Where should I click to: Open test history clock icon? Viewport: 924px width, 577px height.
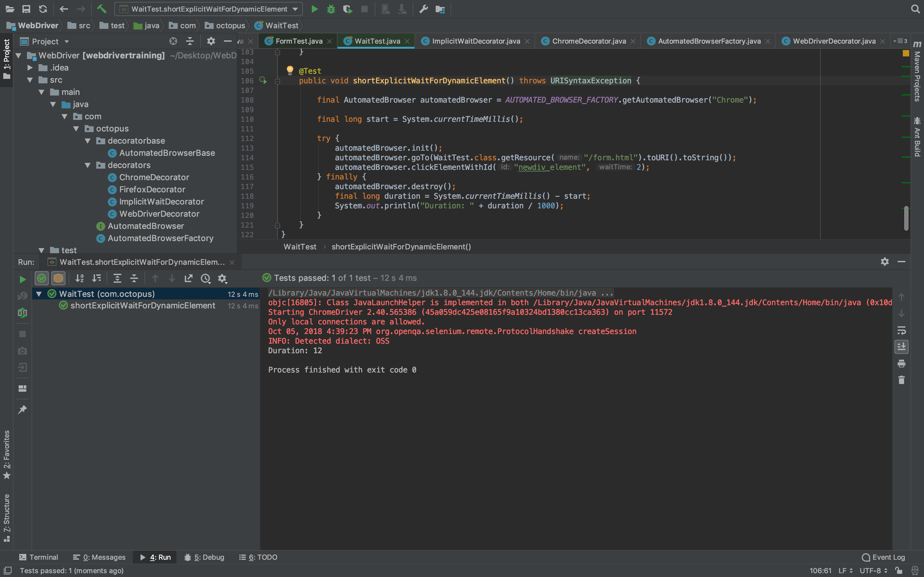point(205,279)
